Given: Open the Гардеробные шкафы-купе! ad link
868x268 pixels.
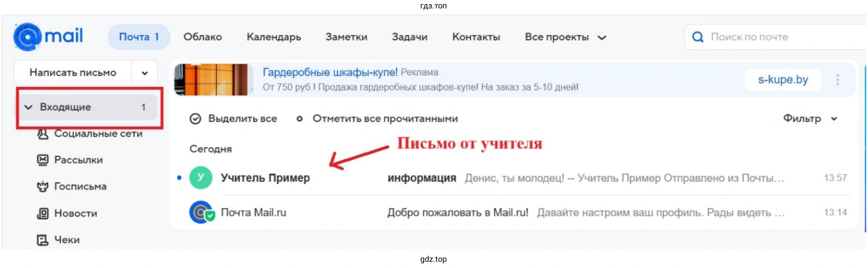Looking at the screenshot, I should pyautogui.click(x=330, y=72).
